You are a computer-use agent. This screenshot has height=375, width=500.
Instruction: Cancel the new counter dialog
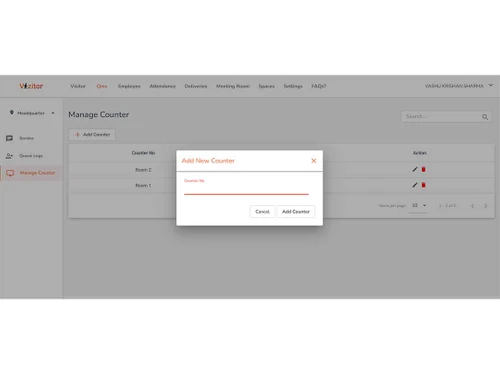click(x=262, y=212)
